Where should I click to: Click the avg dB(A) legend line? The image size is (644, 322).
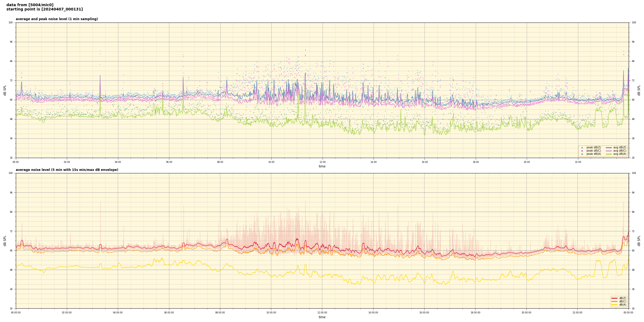pyautogui.click(x=609, y=154)
